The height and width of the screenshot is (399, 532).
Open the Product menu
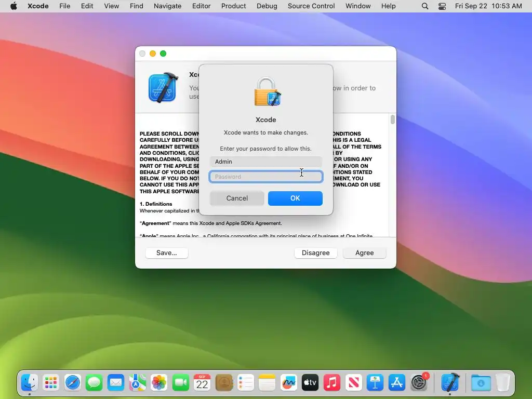(233, 6)
